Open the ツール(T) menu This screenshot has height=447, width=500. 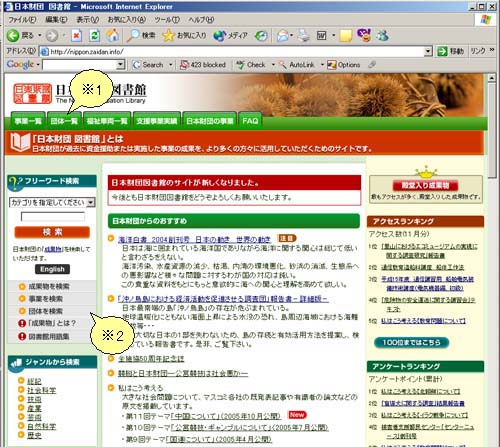pyautogui.click(x=167, y=20)
